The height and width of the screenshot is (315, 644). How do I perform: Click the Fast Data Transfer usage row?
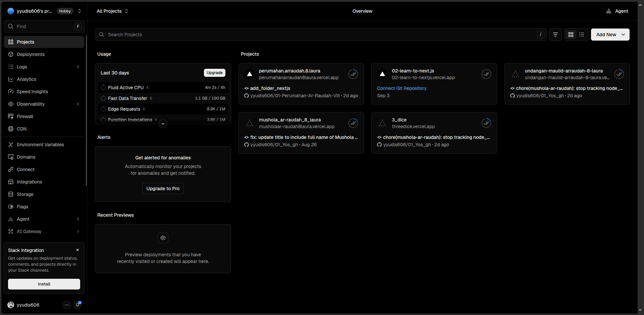(x=163, y=98)
